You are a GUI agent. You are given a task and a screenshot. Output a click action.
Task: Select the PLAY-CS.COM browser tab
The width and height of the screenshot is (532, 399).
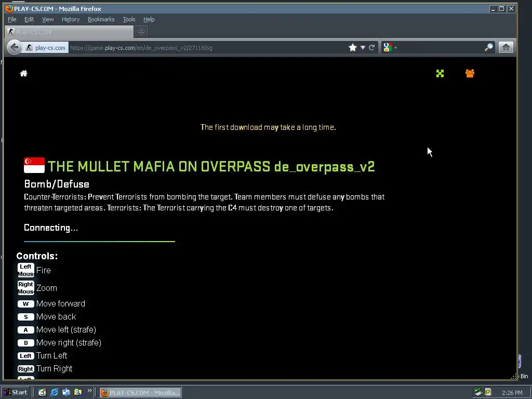[69, 32]
